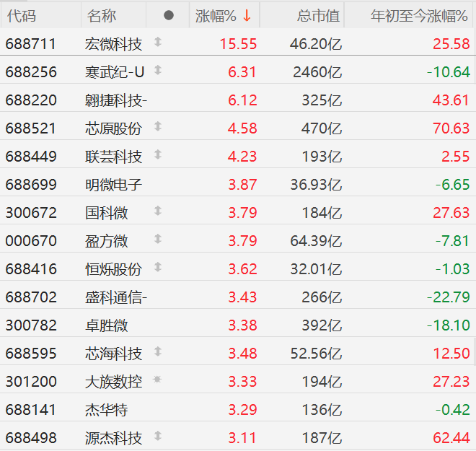Open the stock named 芯海科技
Viewport: 476px width, 451px height.
pyautogui.click(x=113, y=354)
